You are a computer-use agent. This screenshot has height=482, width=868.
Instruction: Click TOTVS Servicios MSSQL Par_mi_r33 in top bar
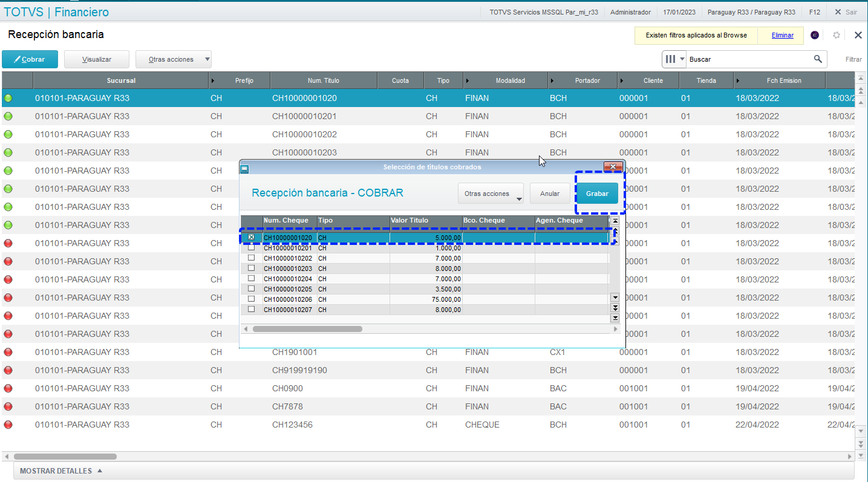point(544,12)
